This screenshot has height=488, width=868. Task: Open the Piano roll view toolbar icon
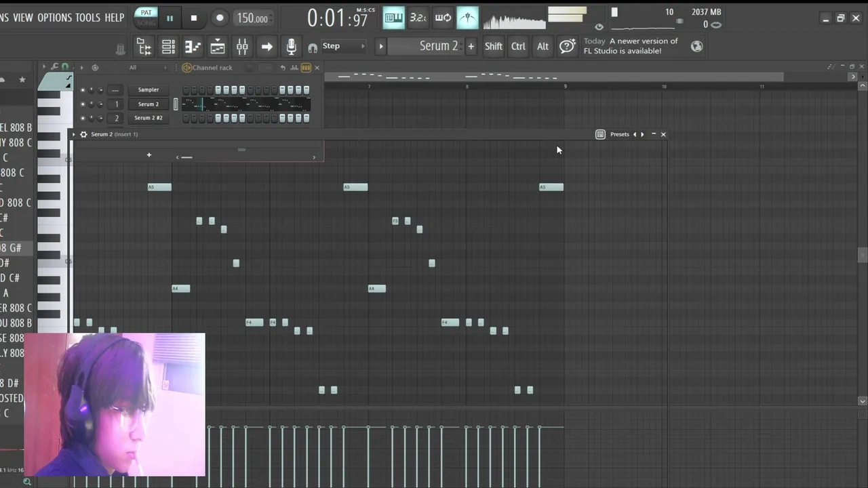[193, 46]
